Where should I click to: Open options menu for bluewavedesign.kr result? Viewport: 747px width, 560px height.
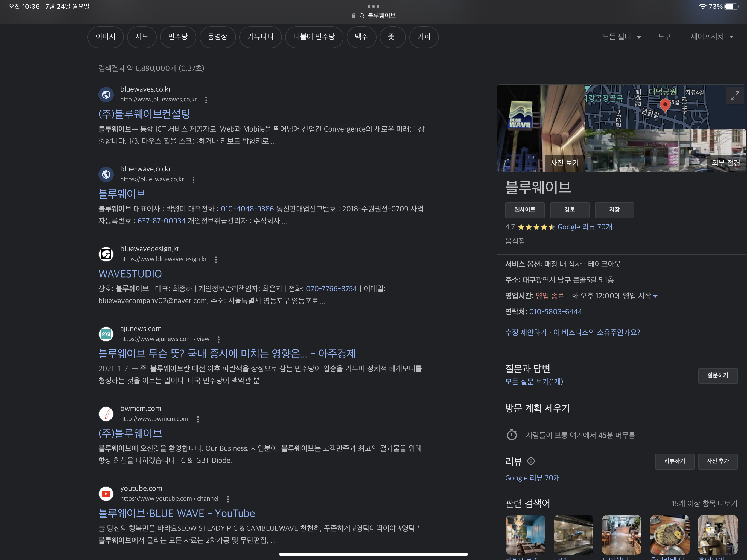pyautogui.click(x=216, y=259)
